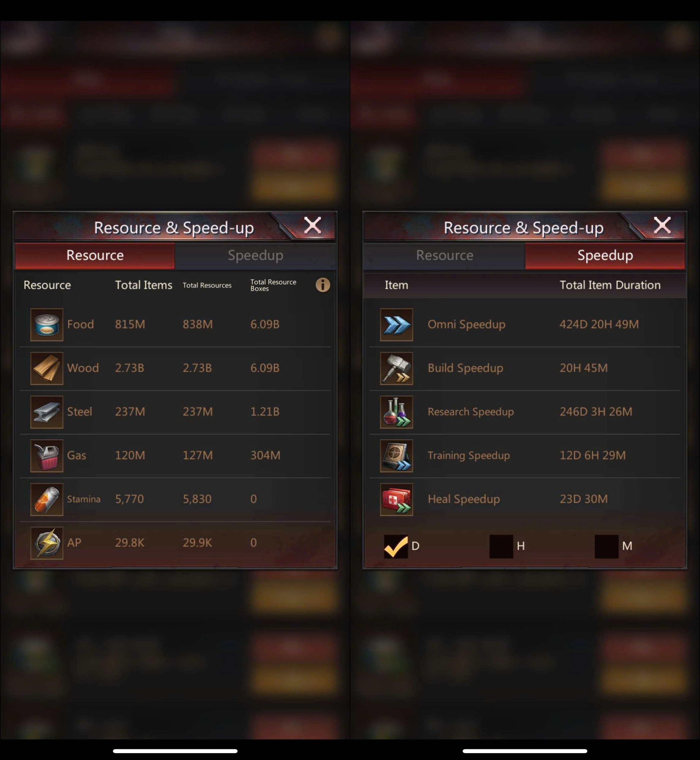The width and height of the screenshot is (700, 760).
Task: Click the Steel beam icon
Action: click(x=47, y=412)
